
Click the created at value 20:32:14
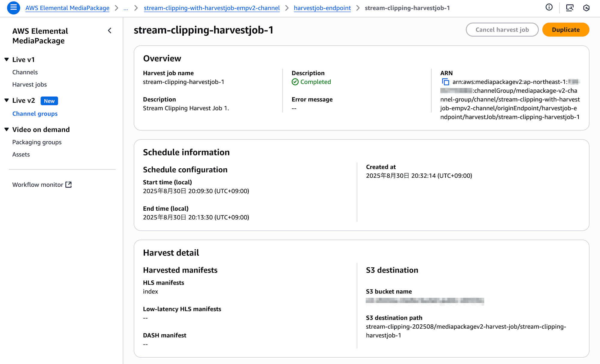point(419,176)
